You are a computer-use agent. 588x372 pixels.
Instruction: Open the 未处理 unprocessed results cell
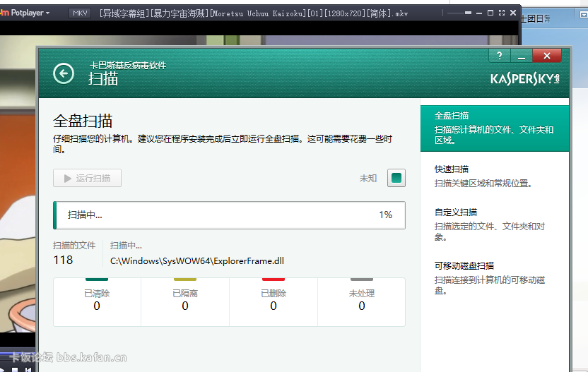pyautogui.click(x=362, y=302)
